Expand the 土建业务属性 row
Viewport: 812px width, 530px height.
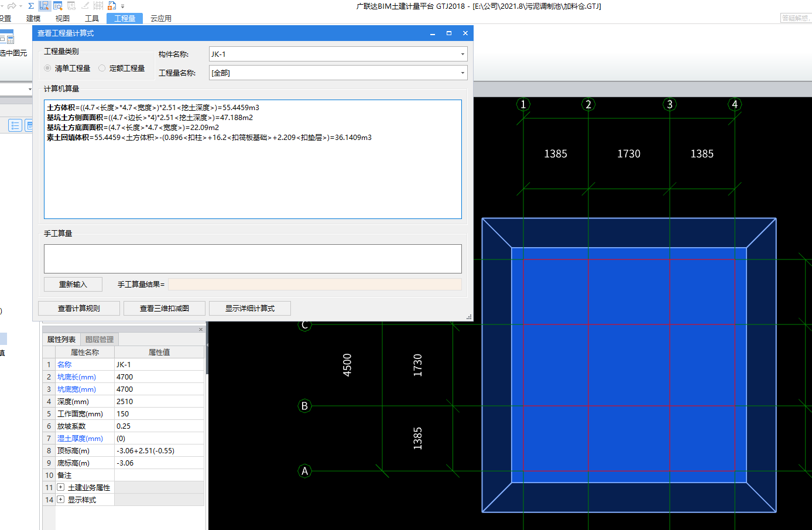pyautogui.click(x=60, y=487)
